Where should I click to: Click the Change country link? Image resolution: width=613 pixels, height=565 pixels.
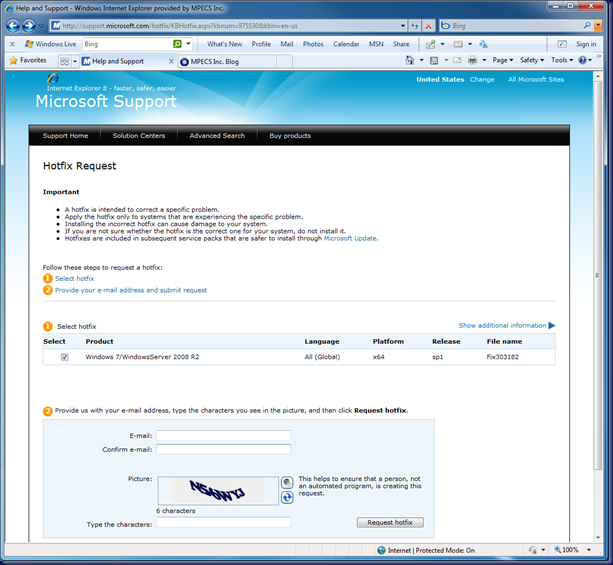pyautogui.click(x=482, y=79)
